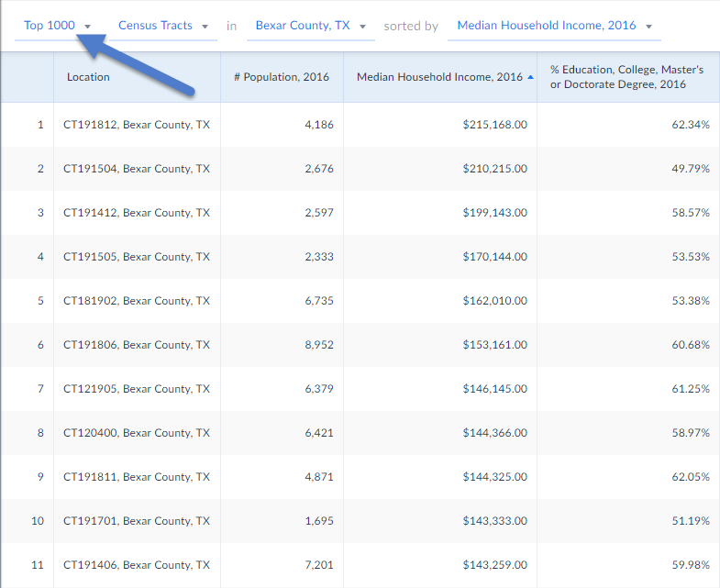Click population value 4,186
The width and height of the screenshot is (720, 588).
319,125
